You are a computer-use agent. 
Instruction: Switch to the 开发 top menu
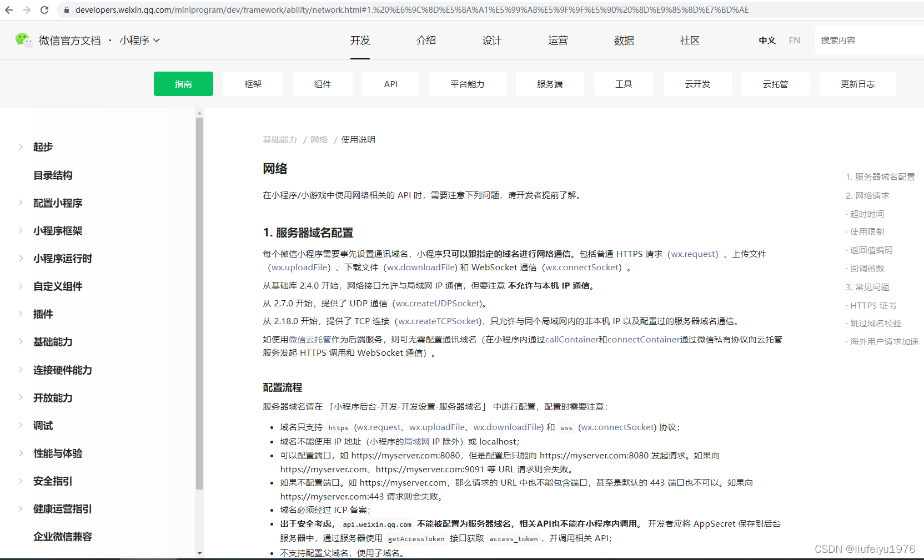pos(360,41)
